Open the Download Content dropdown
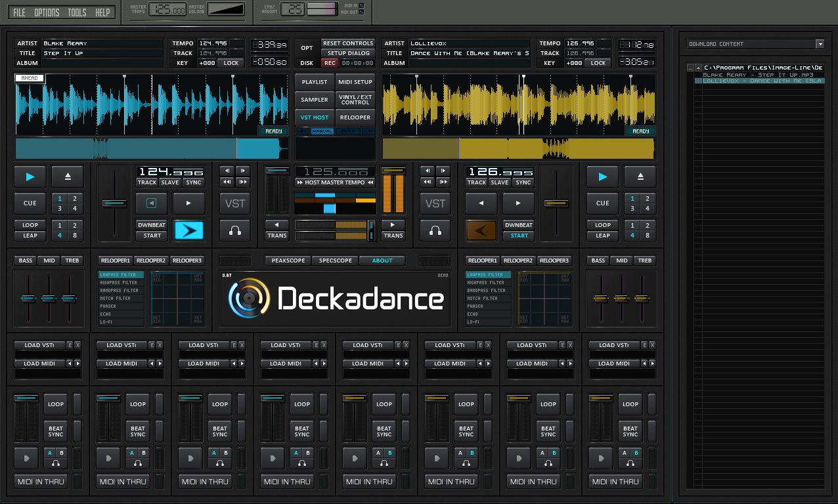This screenshot has height=504, width=838. 820,44
